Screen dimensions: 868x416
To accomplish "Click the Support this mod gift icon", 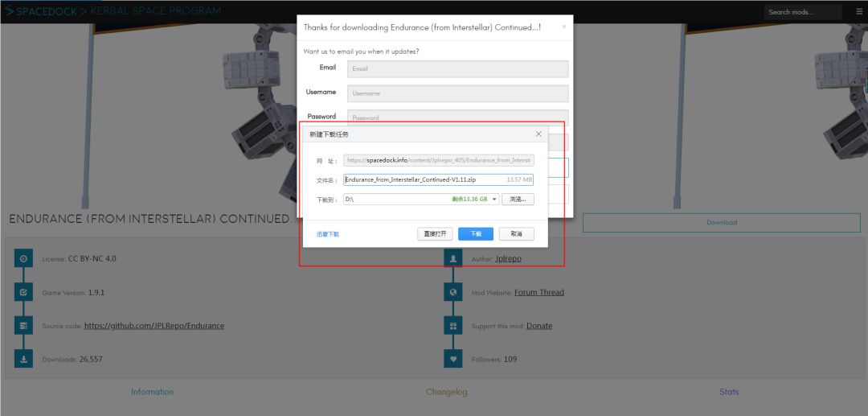I will (452, 326).
